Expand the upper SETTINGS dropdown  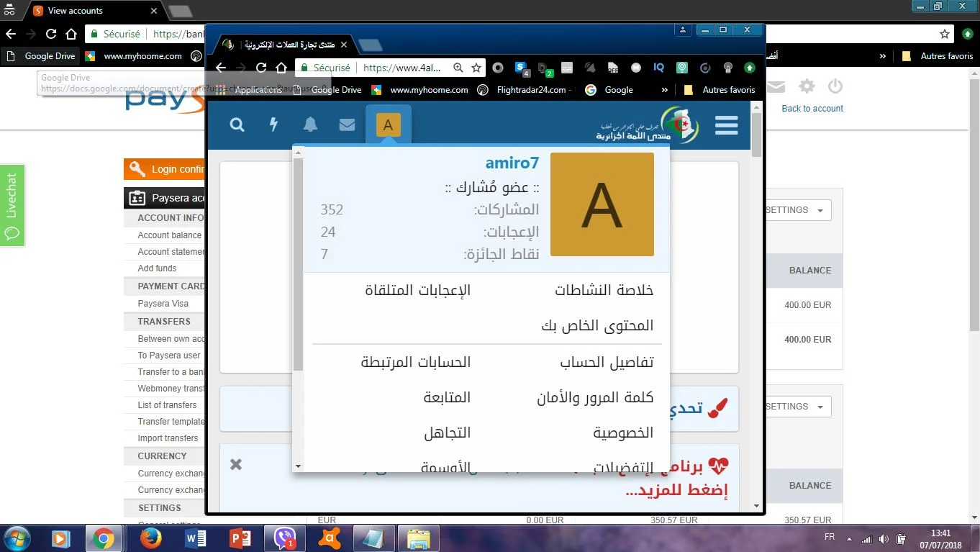tap(796, 210)
